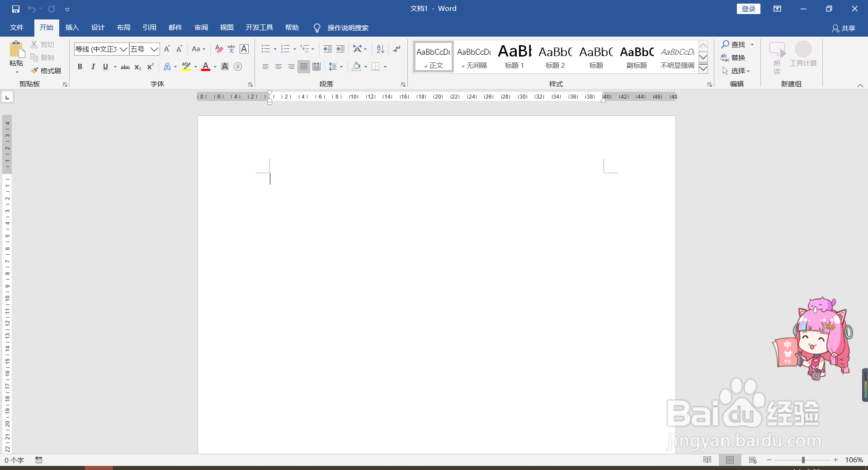Open the numbering list dropdown arrow

(294, 49)
